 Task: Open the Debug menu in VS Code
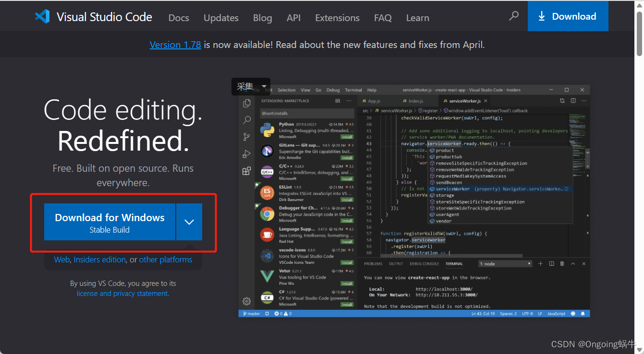tap(333, 90)
